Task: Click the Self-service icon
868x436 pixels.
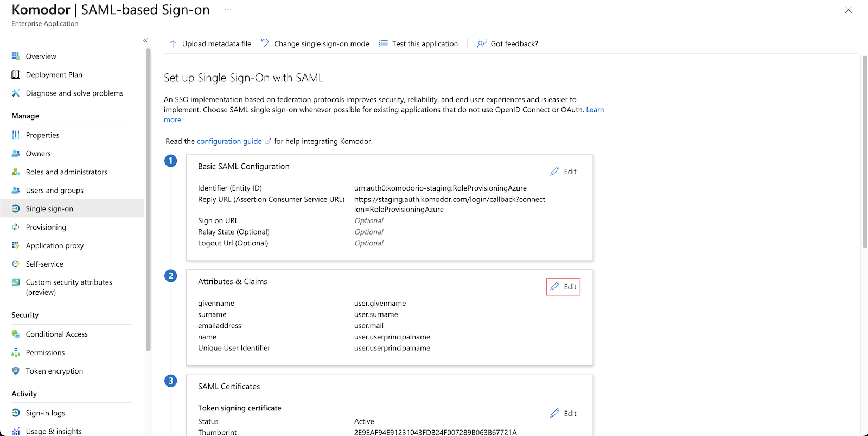Action: tap(16, 264)
